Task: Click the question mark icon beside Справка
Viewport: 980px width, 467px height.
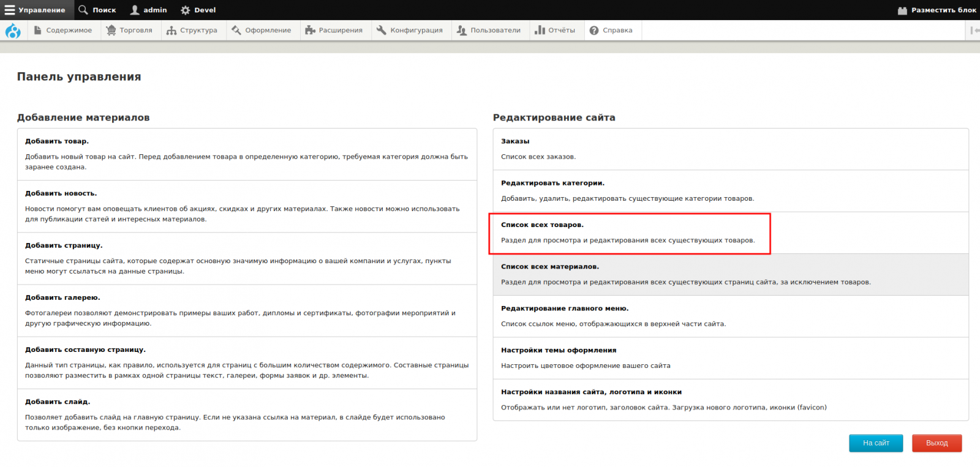Action: pos(594,31)
